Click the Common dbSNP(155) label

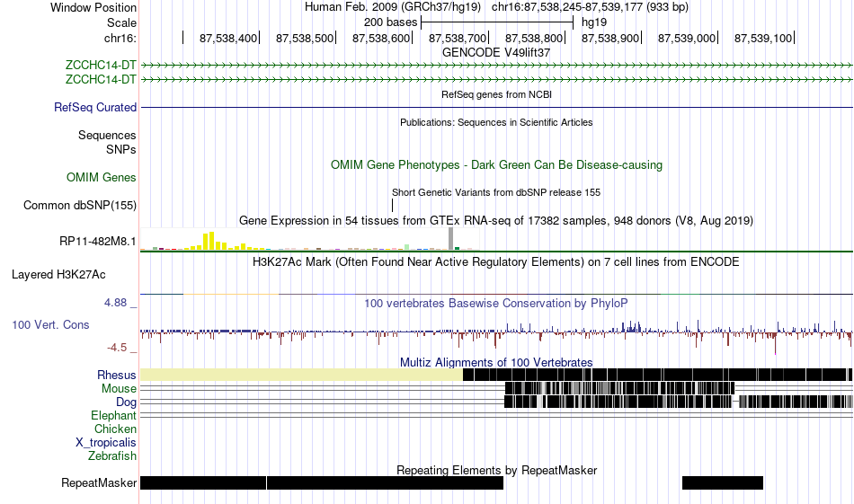point(80,205)
